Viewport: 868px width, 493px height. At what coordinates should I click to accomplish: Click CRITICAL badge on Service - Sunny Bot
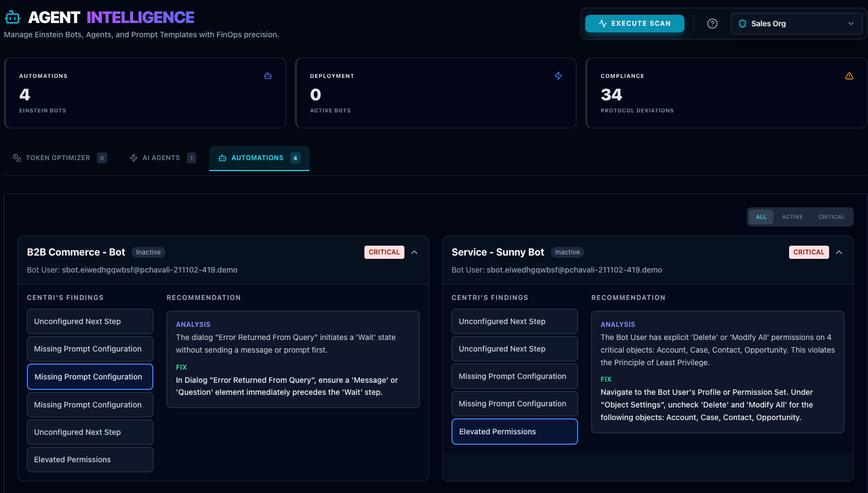[809, 252]
